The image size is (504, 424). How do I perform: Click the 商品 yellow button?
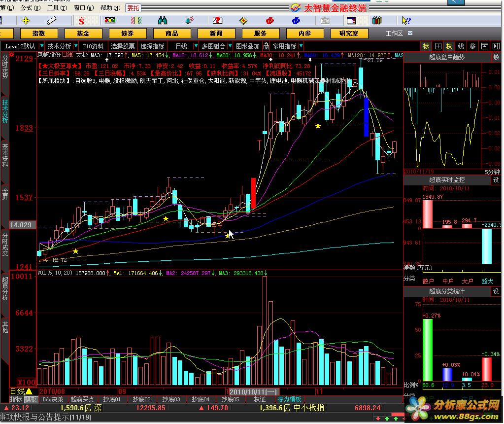point(172,34)
